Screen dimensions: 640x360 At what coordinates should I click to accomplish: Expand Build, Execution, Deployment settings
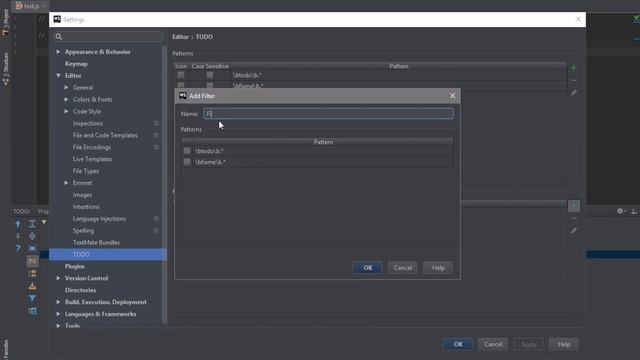pos(58,302)
